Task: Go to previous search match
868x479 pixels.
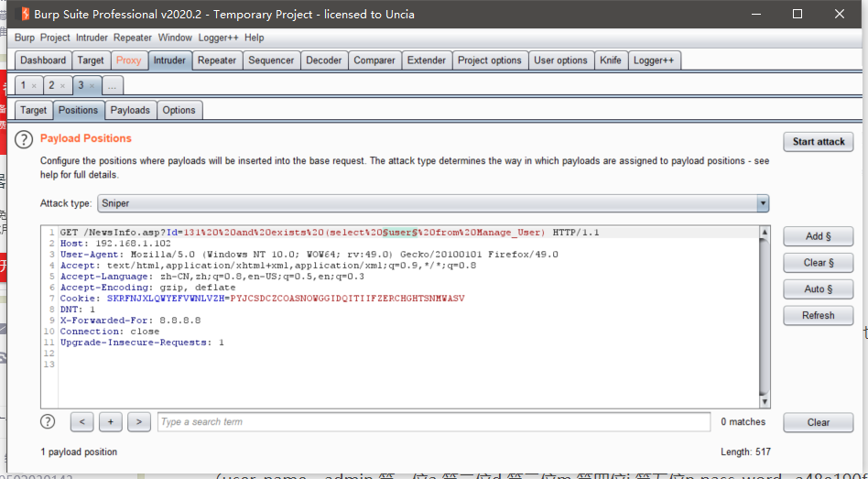Action: [81, 422]
